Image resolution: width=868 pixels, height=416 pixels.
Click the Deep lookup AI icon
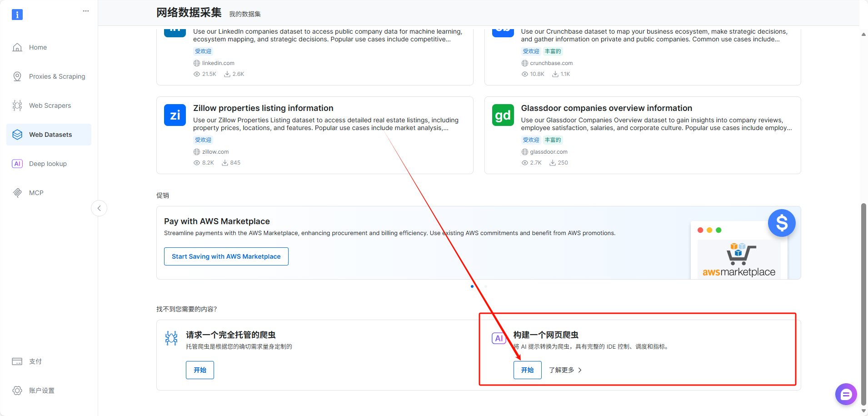pyautogui.click(x=17, y=164)
